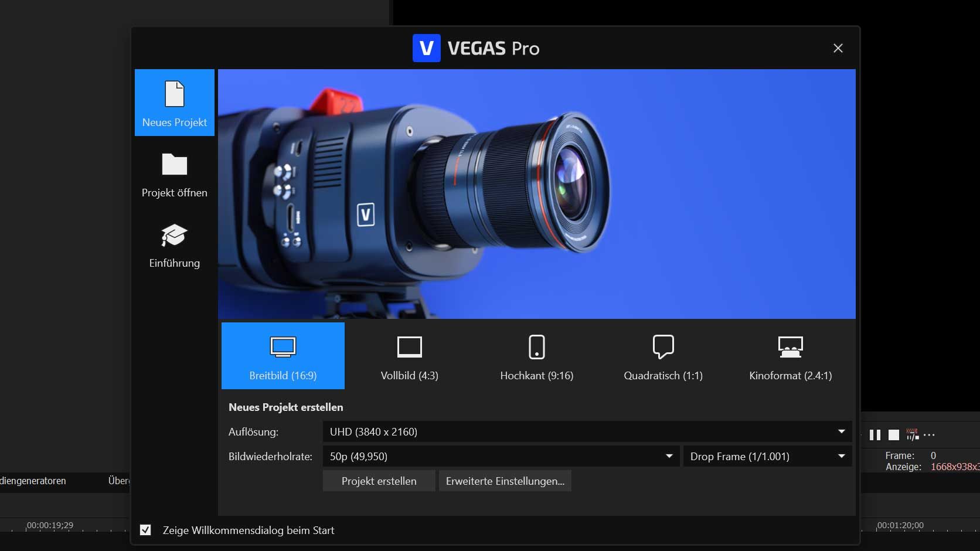
Task: Switch to the Übergänge tab
Action: (x=119, y=481)
